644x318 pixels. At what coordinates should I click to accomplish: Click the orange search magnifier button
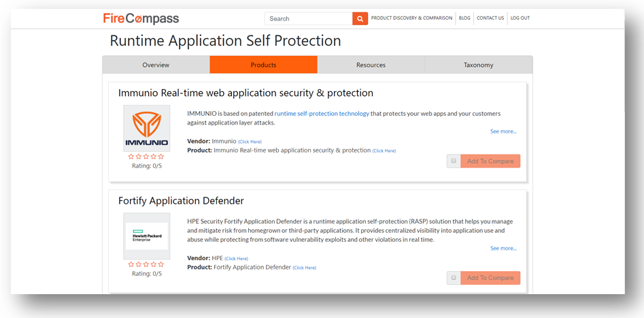tap(360, 18)
